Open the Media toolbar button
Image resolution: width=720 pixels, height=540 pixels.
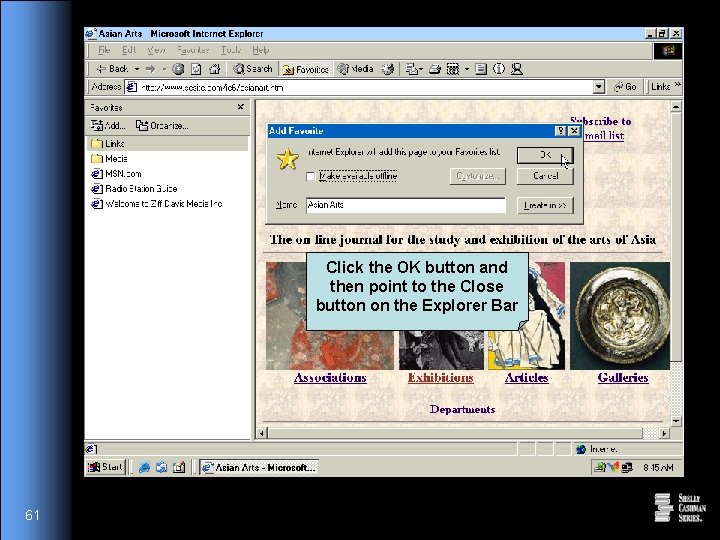(x=355, y=69)
